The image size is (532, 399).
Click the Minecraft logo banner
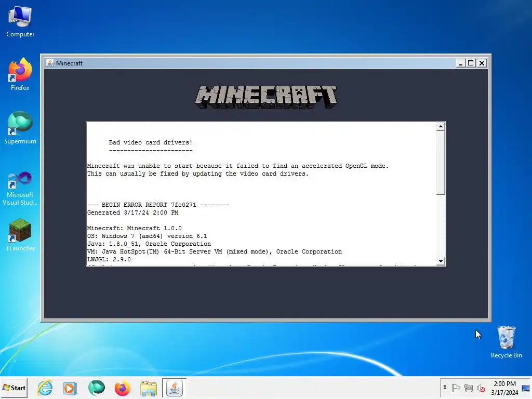[x=266, y=97]
